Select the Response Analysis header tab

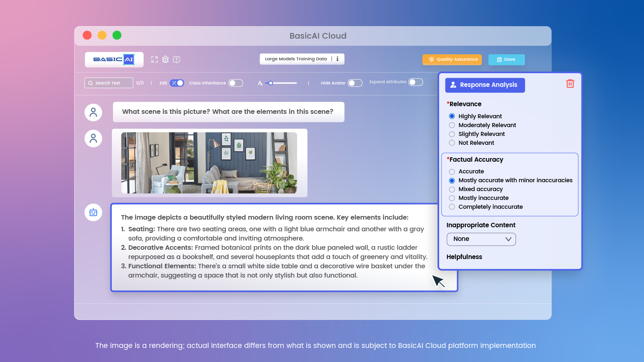[485, 85]
